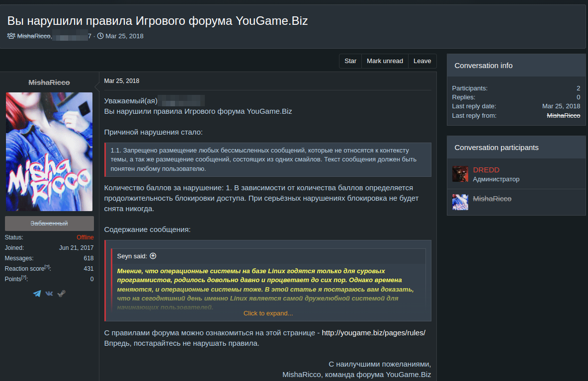Open MishaRicco's Telegram profile icon
This screenshot has width=588, height=381.
[37, 293]
